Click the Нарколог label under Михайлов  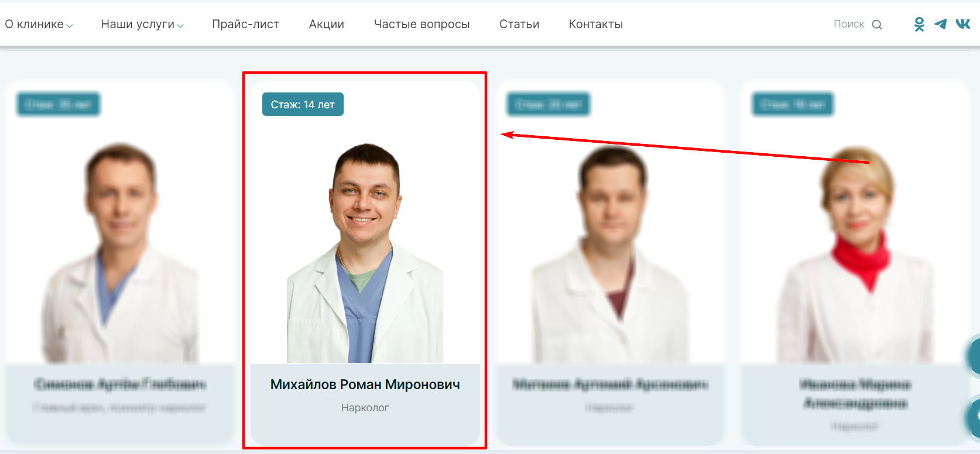tap(365, 408)
